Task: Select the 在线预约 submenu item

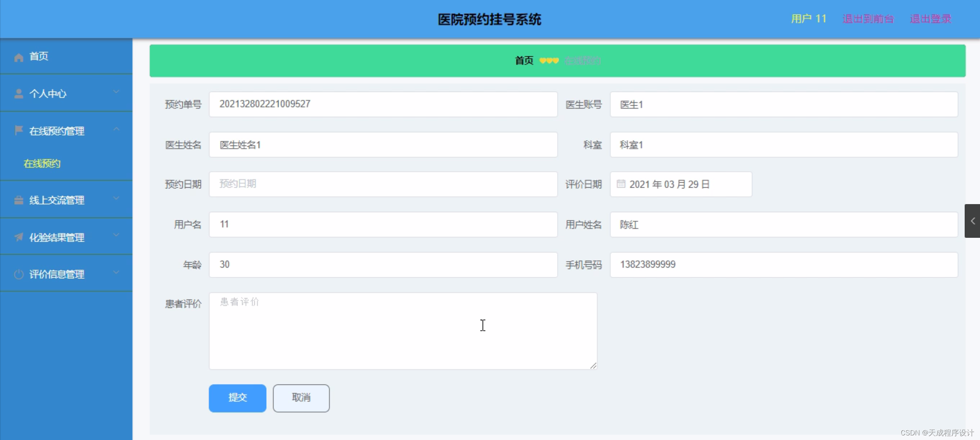Action: (x=42, y=164)
